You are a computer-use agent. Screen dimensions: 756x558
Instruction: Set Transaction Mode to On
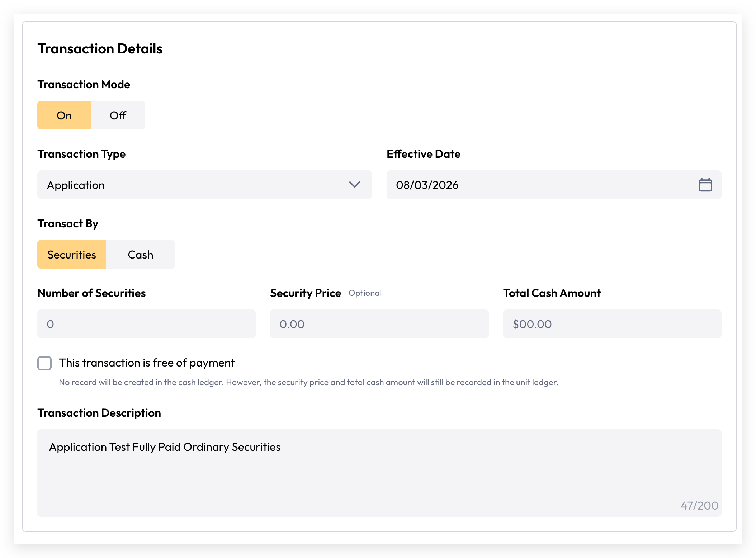(x=64, y=115)
